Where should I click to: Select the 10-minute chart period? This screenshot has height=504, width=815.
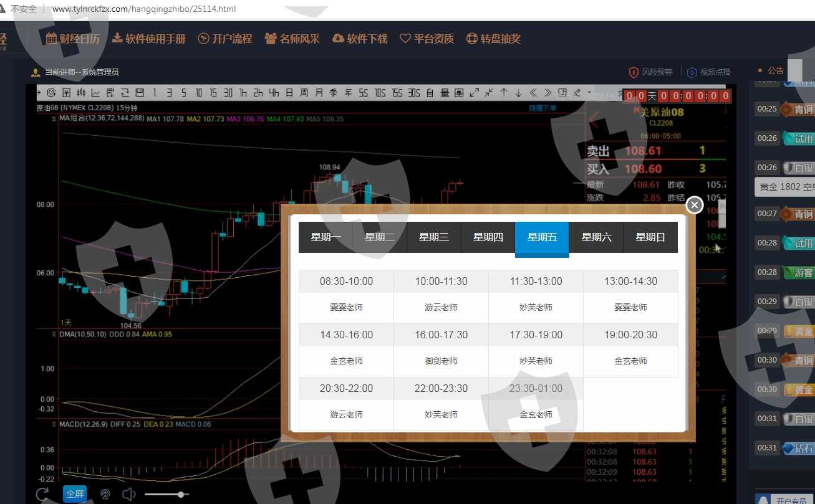point(198,93)
